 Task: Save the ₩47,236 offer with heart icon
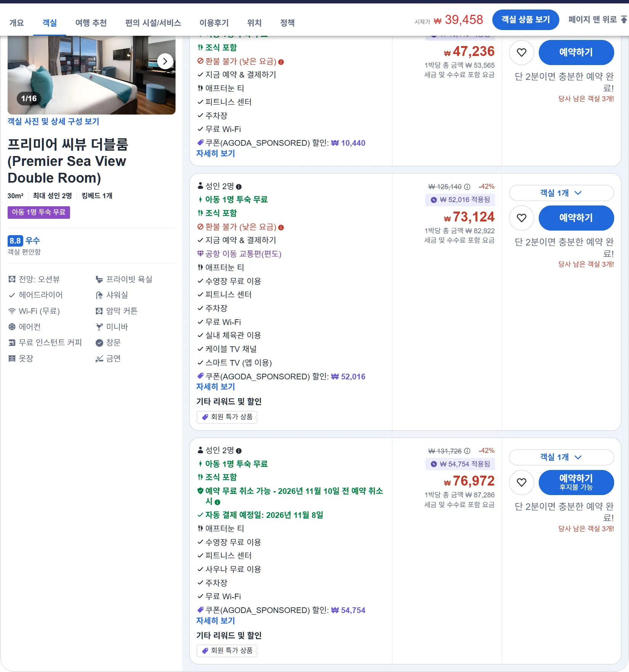point(522,53)
